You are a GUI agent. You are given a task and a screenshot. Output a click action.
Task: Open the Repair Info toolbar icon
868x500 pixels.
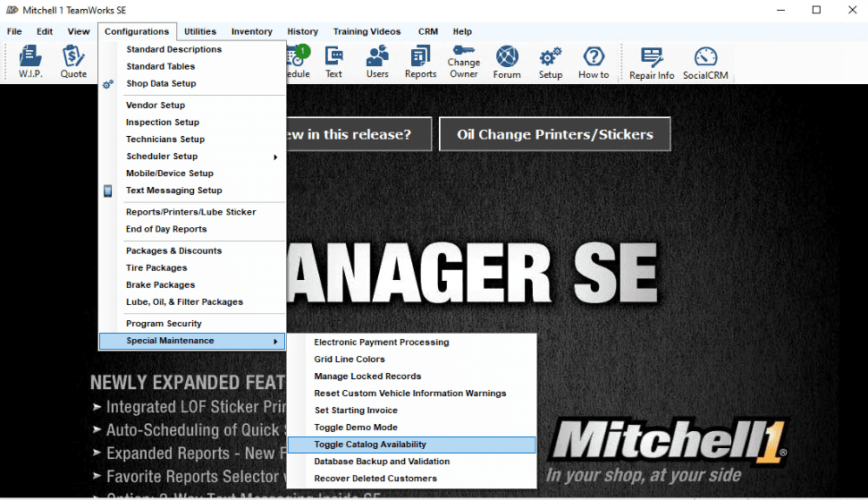coord(652,63)
